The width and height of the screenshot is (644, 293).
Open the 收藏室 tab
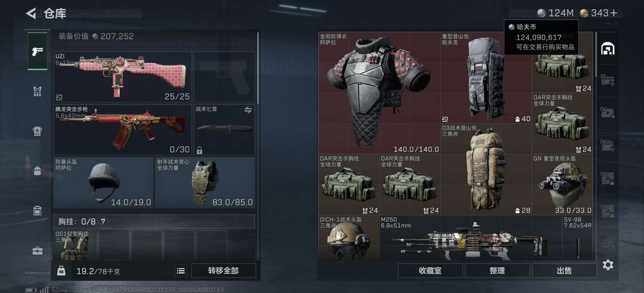[430, 271]
